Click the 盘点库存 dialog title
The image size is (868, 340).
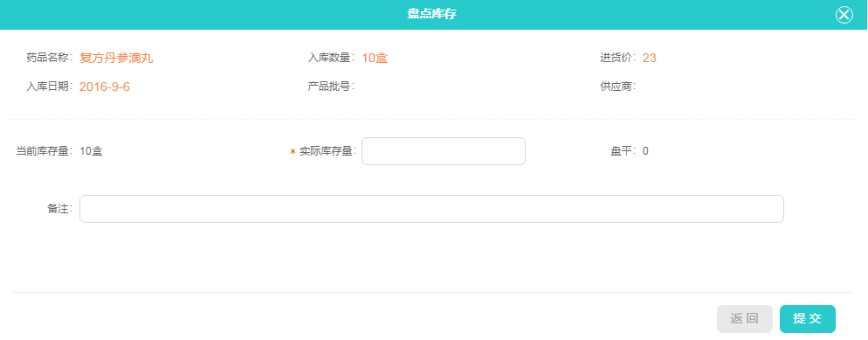tap(431, 14)
